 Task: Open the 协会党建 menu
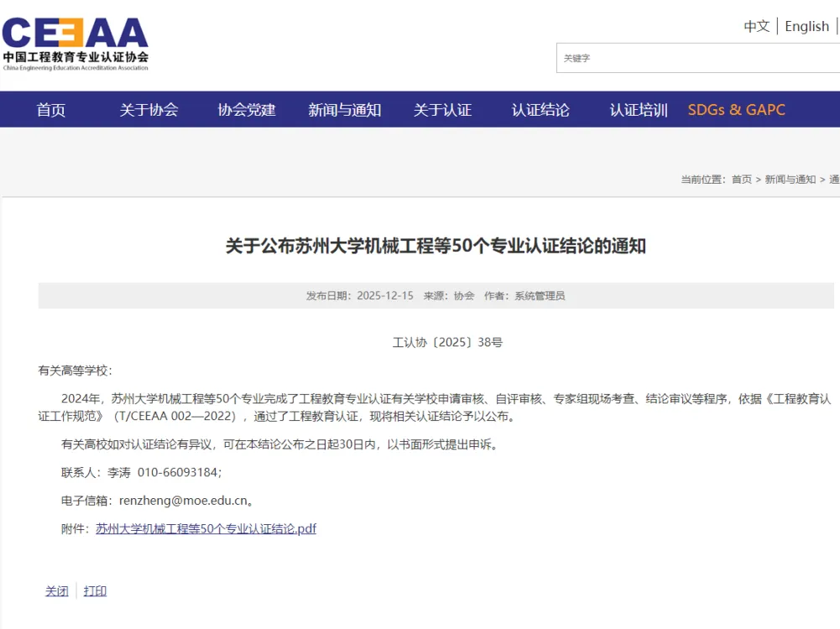pyautogui.click(x=247, y=110)
